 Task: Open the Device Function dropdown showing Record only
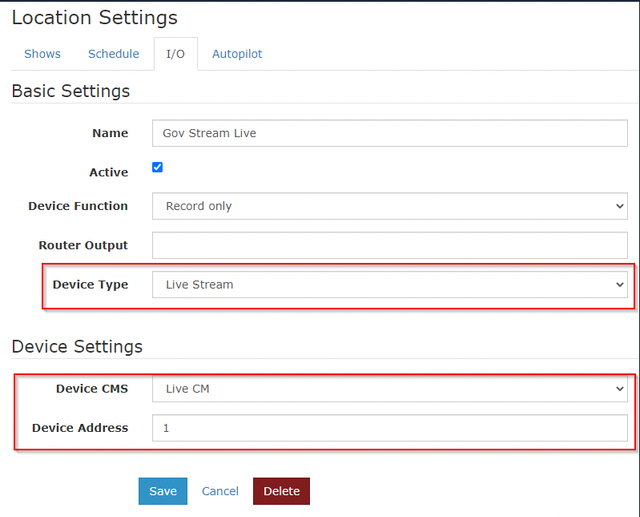[390, 206]
